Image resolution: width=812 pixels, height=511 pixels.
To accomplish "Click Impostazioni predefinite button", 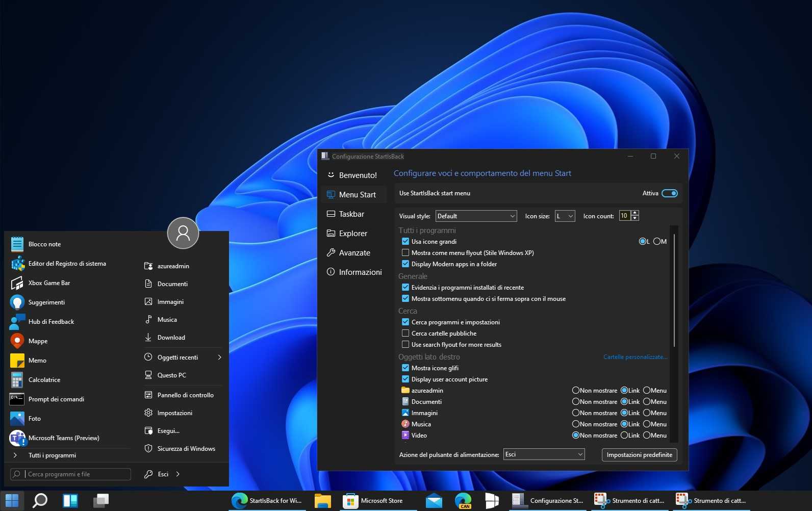I will [x=640, y=455].
